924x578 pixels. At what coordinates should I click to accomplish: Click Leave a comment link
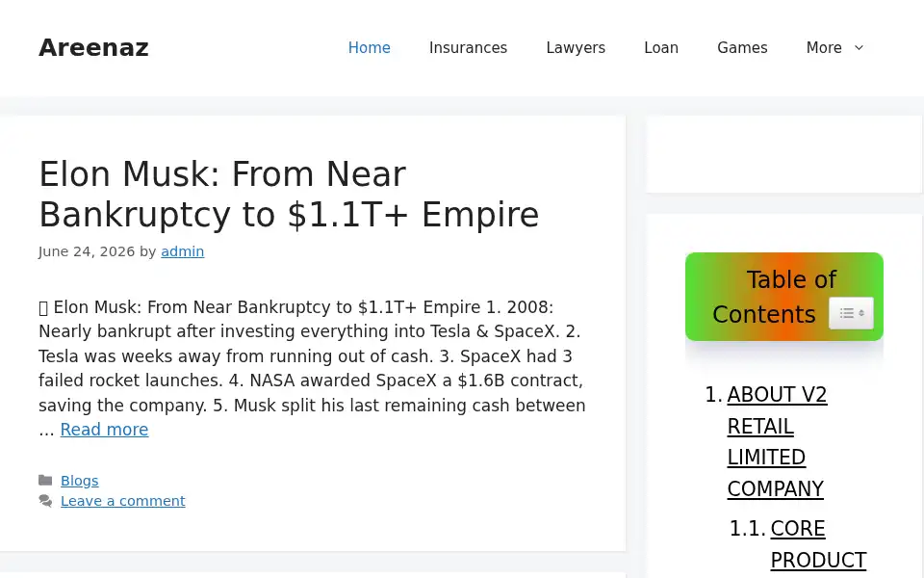click(x=122, y=501)
